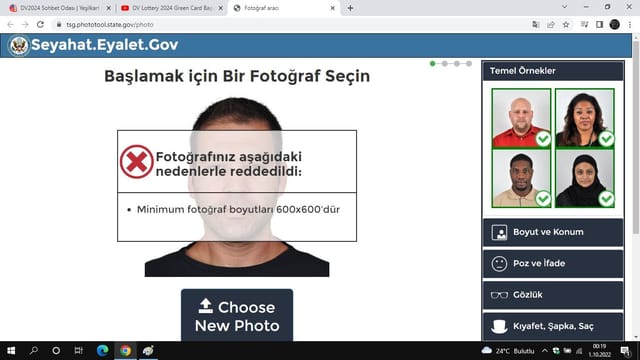
Task: Select the woman with headscarf example photo
Action: pos(584,178)
